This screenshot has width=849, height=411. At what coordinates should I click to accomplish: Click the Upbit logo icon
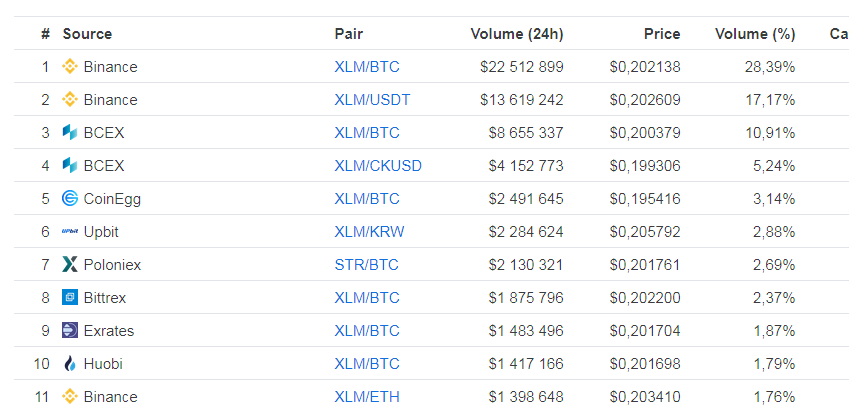click(70, 232)
